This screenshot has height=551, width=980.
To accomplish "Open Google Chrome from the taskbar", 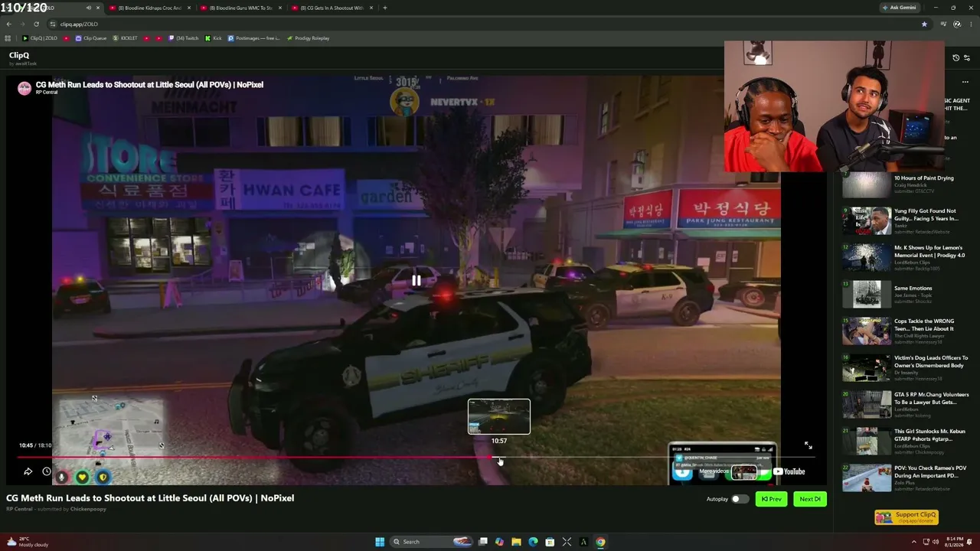I will pos(600,542).
